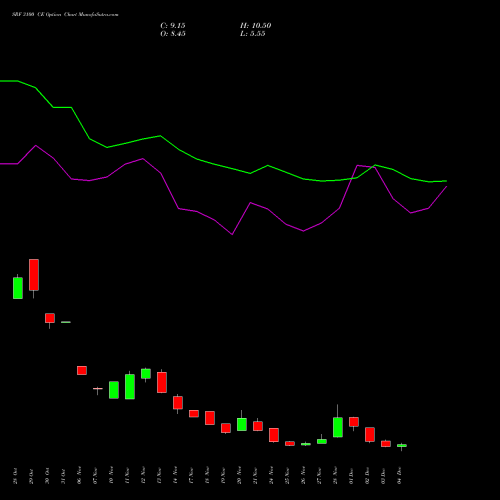Image resolution: width=500 pixels, height=500 pixels.
Task: Select the green candlestick above 11 Nov
Action: (130, 387)
